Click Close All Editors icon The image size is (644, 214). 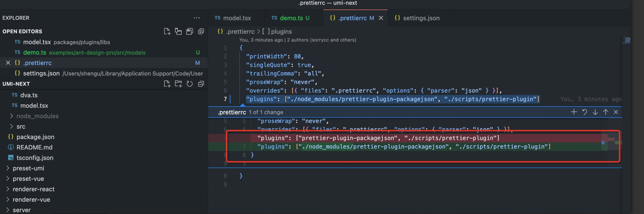(x=201, y=31)
